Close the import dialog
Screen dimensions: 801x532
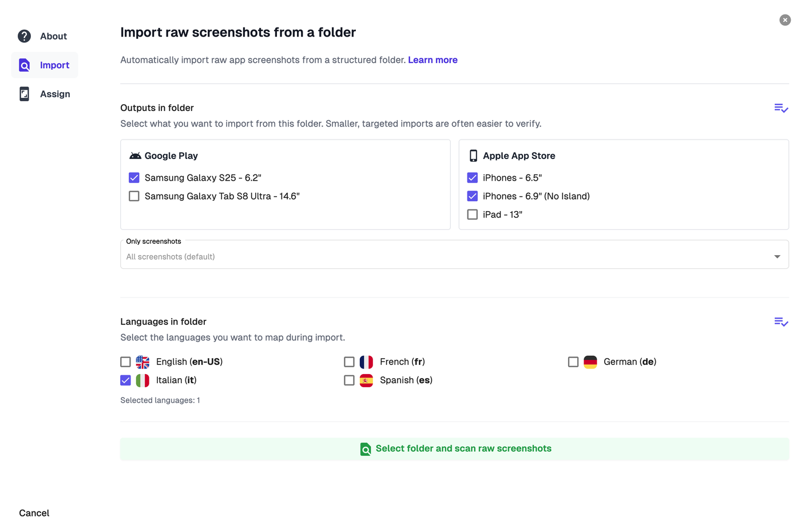pyautogui.click(x=785, y=20)
